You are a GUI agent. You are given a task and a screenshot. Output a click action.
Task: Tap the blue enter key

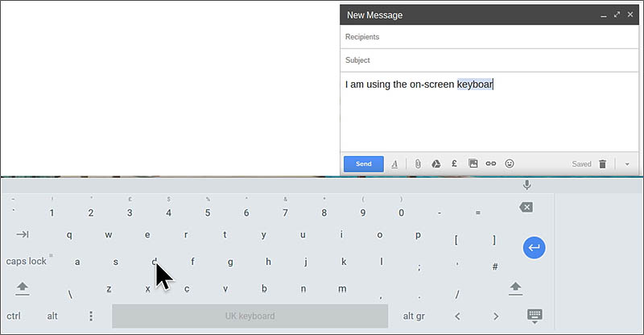[x=534, y=247]
